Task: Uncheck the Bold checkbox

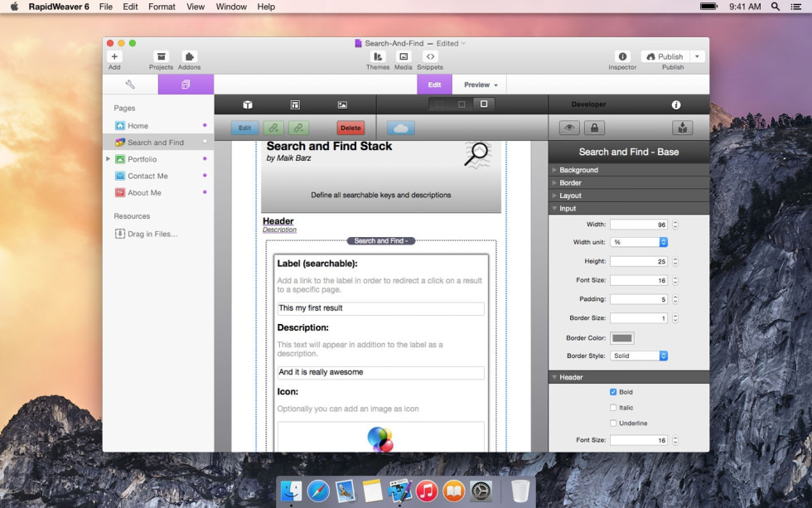Action: (x=613, y=392)
